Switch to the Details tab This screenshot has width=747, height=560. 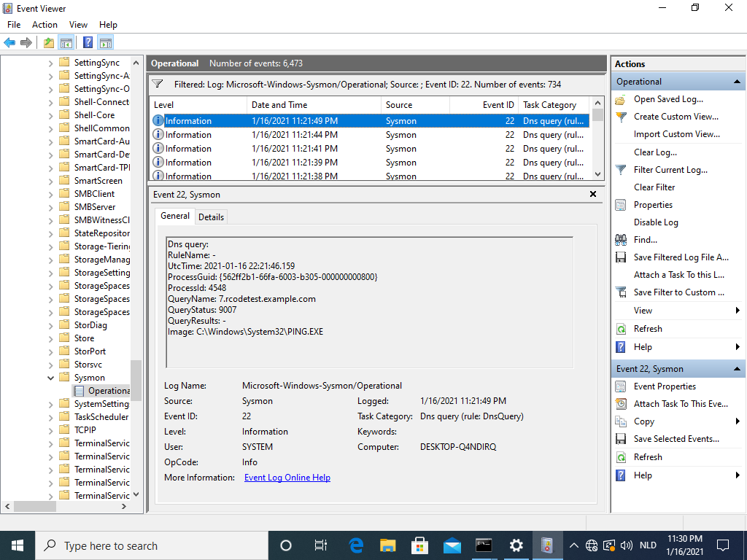(211, 217)
